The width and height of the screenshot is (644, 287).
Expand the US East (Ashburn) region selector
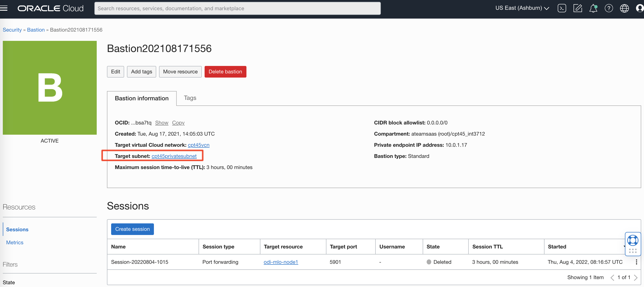tap(522, 8)
